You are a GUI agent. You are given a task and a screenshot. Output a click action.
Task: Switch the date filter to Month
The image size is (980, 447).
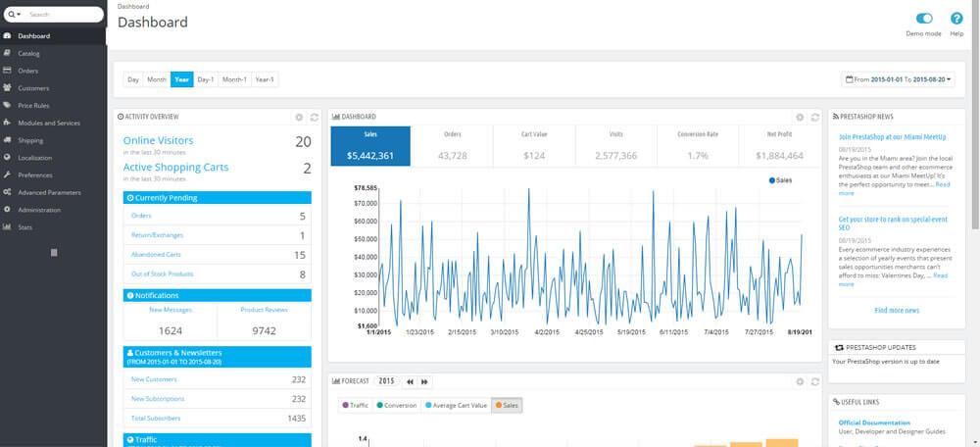[157, 79]
